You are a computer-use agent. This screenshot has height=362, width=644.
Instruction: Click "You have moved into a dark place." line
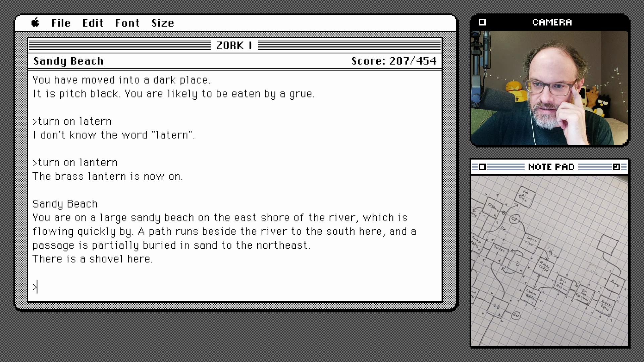(121, 80)
